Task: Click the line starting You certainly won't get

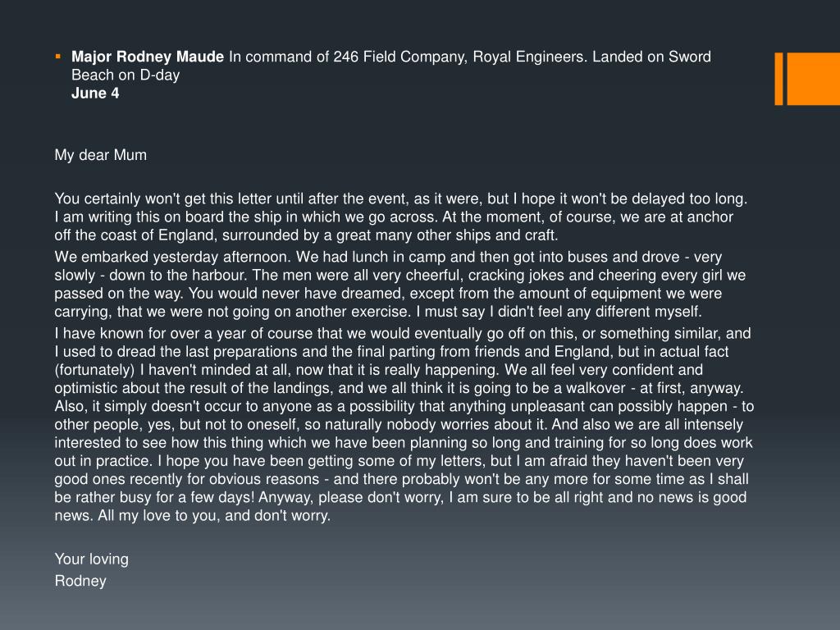Action: point(400,199)
